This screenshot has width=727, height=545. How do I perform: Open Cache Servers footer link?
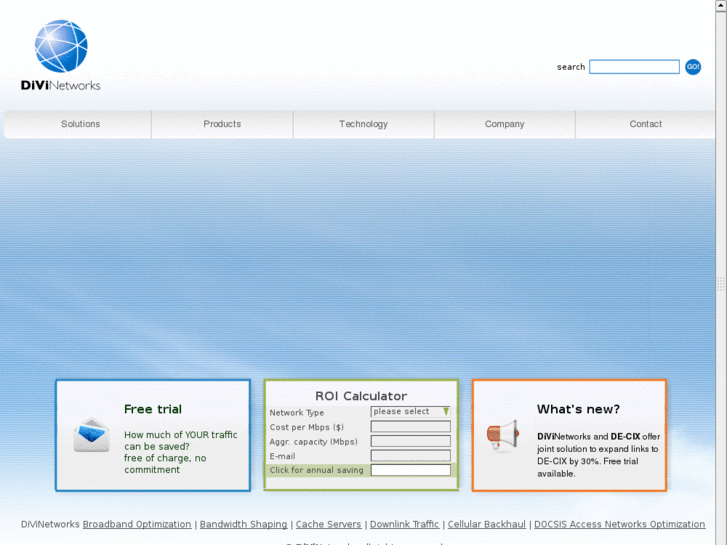[328, 524]
